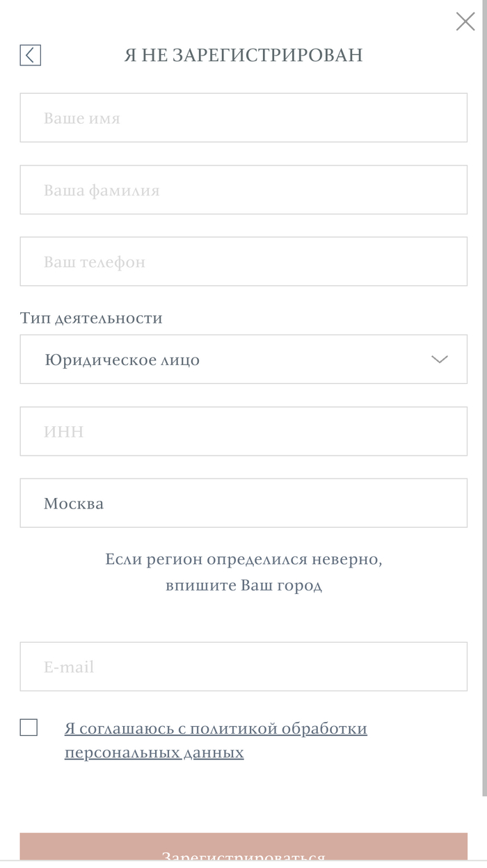Tick the personal data policy checkbox
This screenshot has height=868, width=487.
click(29, 728)
